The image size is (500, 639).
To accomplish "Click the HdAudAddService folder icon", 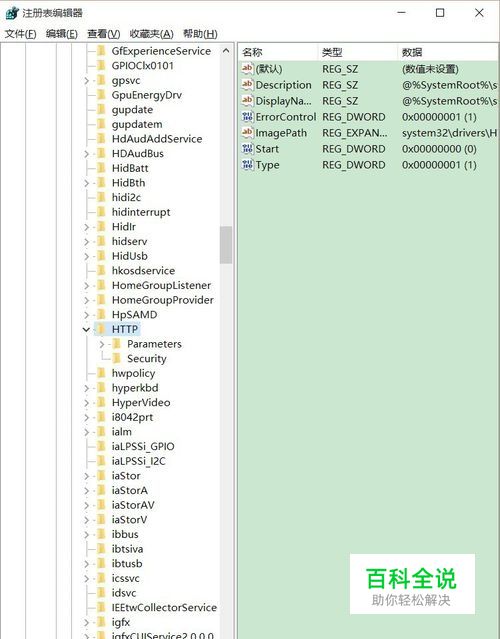I will point(101,139).
